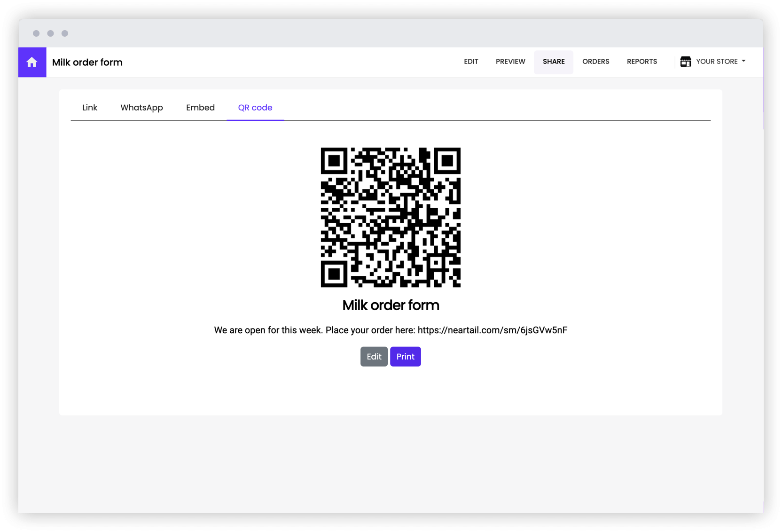Switch to the Embed tab
The width and height of the screenshot is (782, 532).
click(200, 107)
